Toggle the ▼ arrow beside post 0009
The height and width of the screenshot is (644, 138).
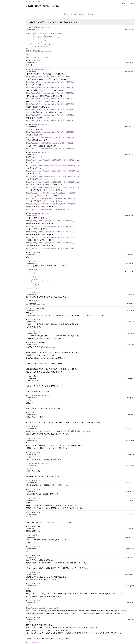point(27,270)
